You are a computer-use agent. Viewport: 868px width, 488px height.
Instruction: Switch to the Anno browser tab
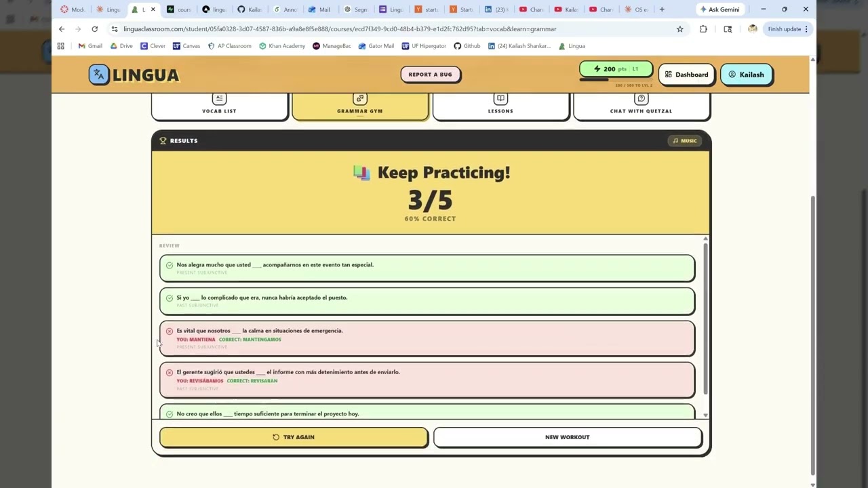[x=285, y=9]
